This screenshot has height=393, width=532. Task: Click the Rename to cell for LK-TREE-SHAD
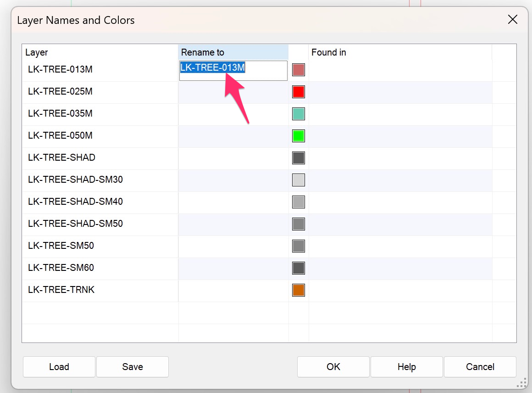click(233, 159)
